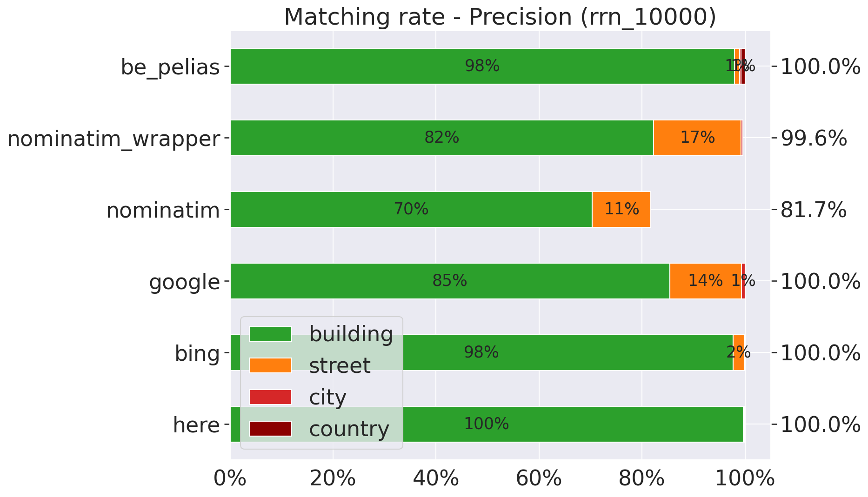
Task: Click the be_pelias axis label
Action: pos(170,67)
